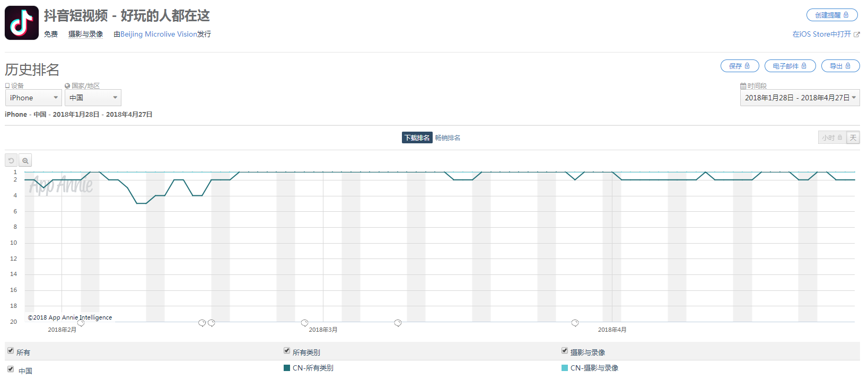Click the 历史排名 section heading
The height and width of the screenshot is (379, 868).
pyautogui.click(x=32, y=70)
